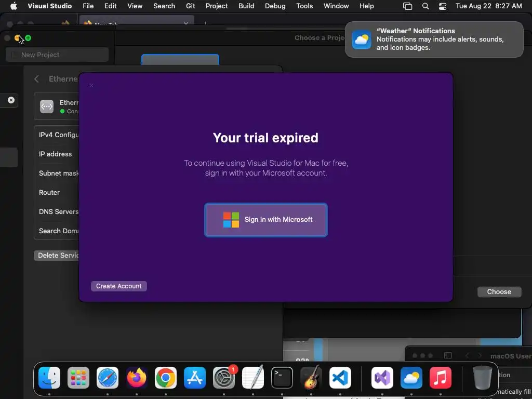Open Visual Studio Code from the Dock

pyautogui.click(x=340, y=378)
